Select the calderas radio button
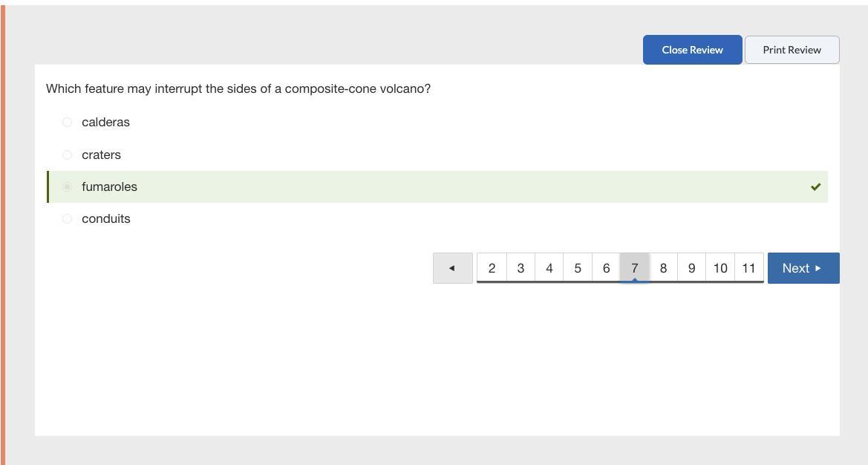868x465 pixels. pyautogui.click(x=67, y=122)
